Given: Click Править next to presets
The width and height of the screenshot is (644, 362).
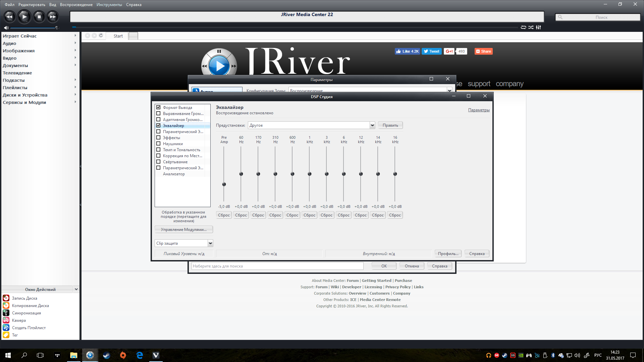Looking at the screenshot, I should 390,125.
